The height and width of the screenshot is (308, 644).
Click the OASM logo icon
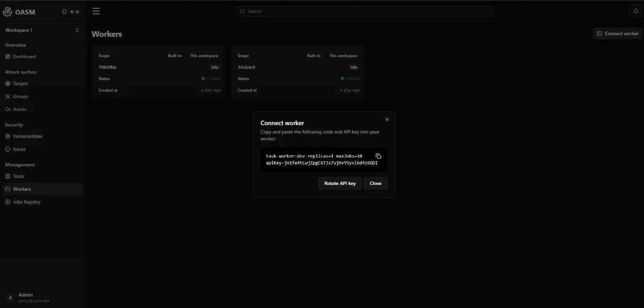[8, 11]
